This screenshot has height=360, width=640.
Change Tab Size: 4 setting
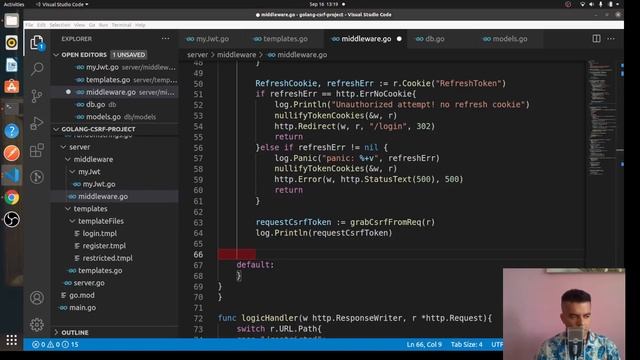pos(467,344)
